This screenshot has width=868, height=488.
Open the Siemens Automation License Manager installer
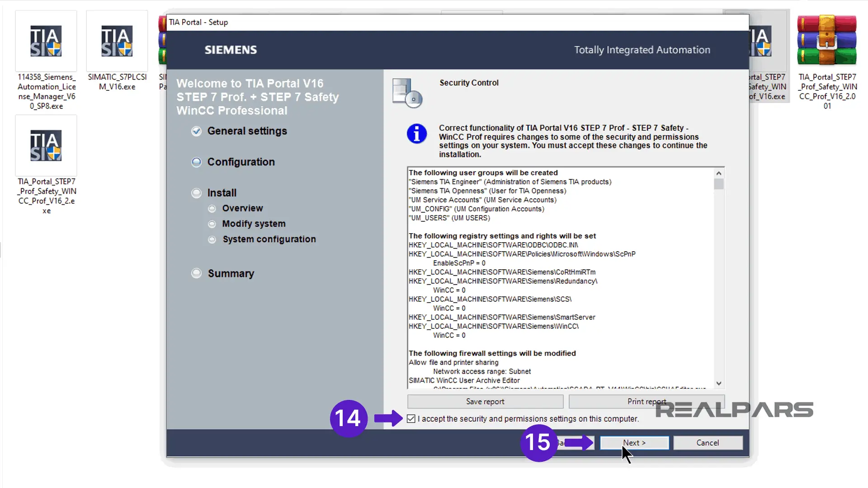(x=46, y=41)
